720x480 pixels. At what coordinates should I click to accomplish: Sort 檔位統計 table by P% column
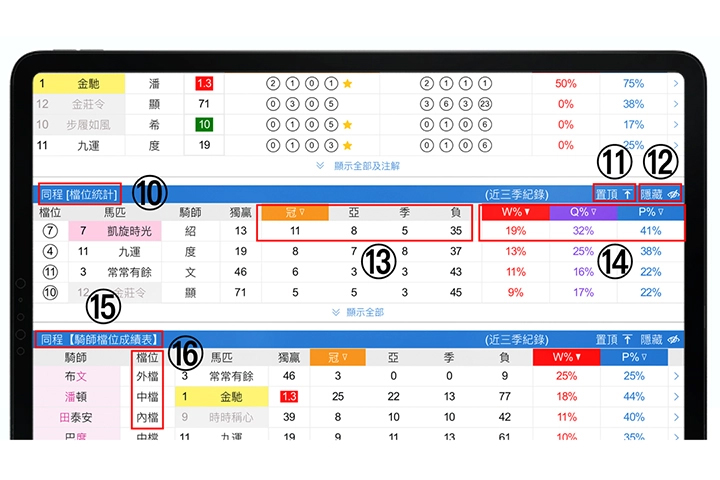[651, 212]
